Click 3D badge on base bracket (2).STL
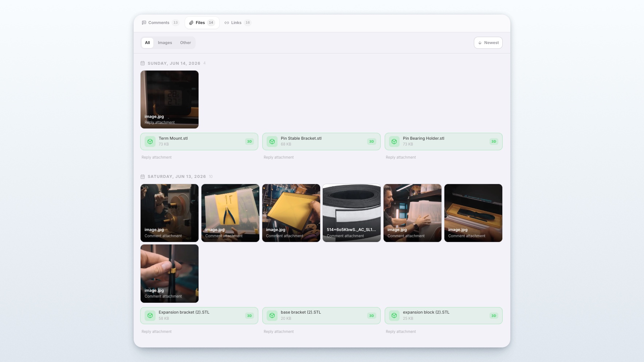The height and width of the screenshot is (362, 644). click(x=372, y=316)
